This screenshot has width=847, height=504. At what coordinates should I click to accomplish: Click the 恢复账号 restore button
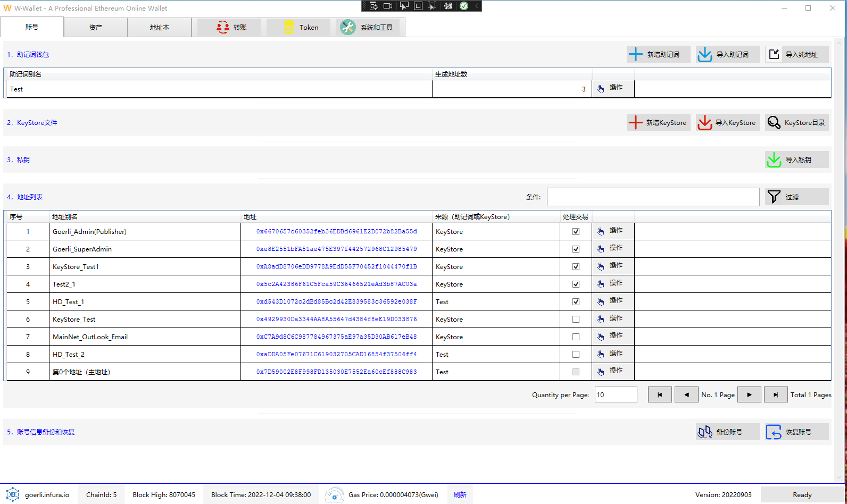click(797, 432)
